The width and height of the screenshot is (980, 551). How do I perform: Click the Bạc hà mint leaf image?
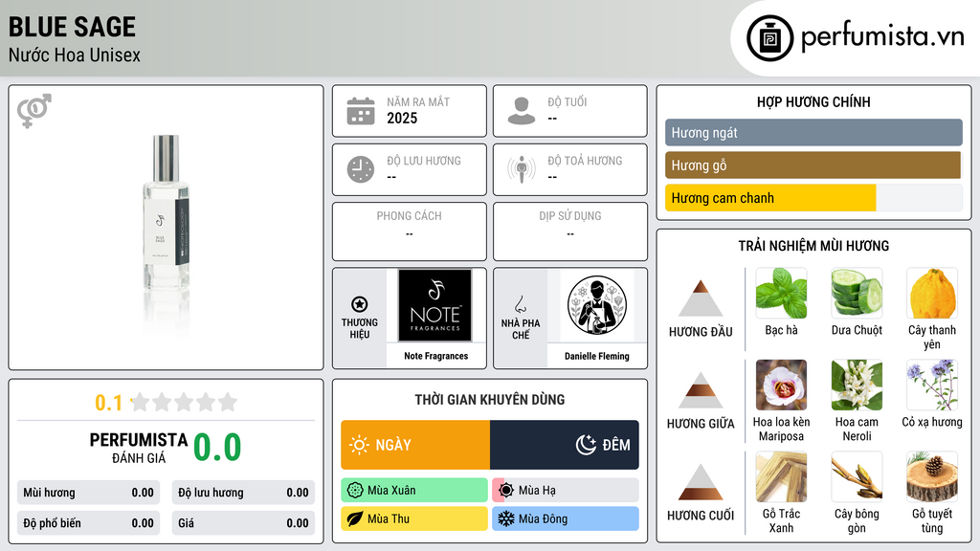781,294
